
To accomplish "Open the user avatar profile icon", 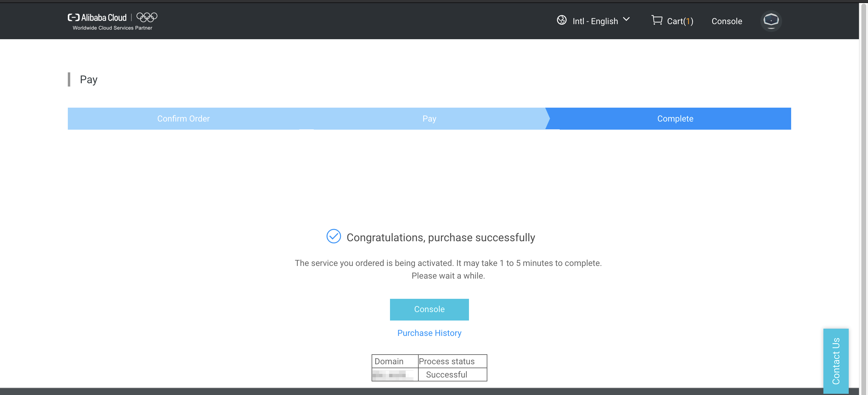I will tap(771, 21).
